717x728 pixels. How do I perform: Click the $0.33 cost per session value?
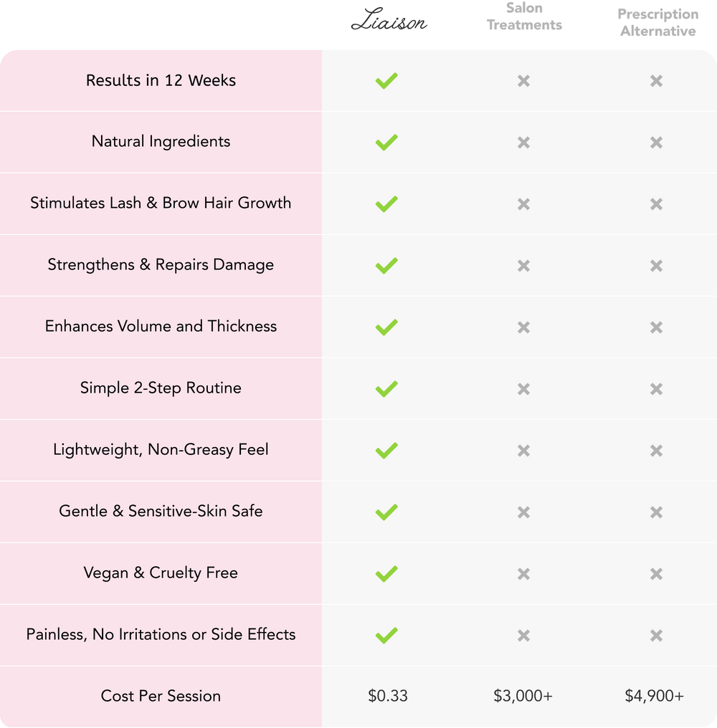388,696
